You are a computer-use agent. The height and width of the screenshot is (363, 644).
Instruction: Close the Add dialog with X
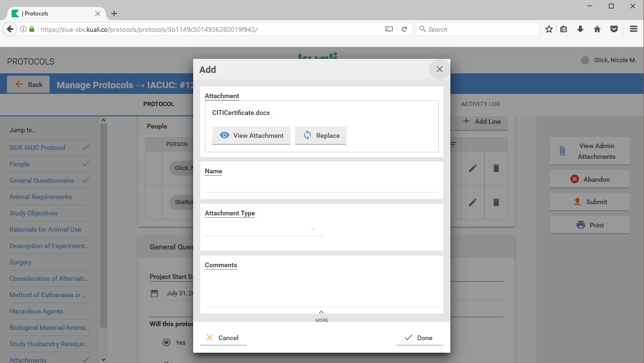[439, 69]
